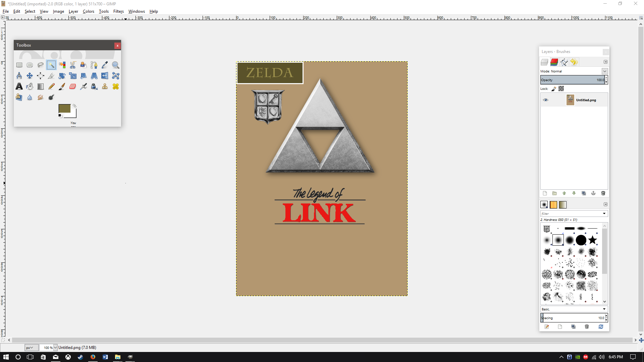Select the Perspective tool
Screen dimensions: 644x362
pos(94,76)
